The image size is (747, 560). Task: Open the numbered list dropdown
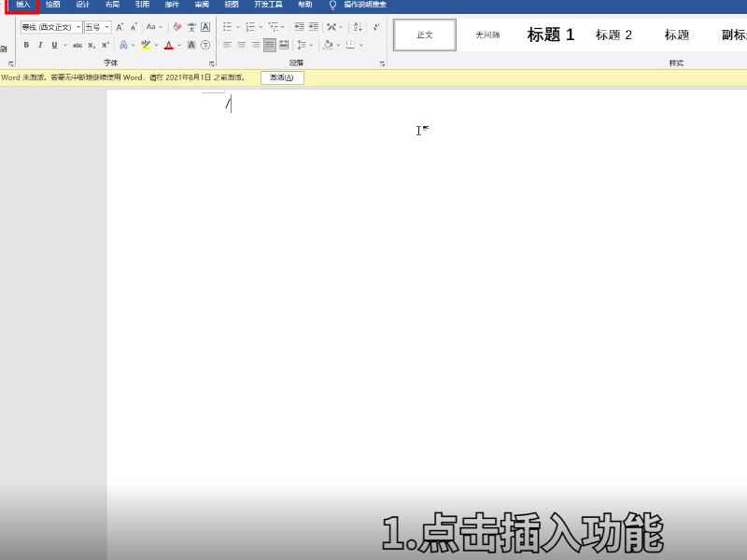tap(261, 26)
